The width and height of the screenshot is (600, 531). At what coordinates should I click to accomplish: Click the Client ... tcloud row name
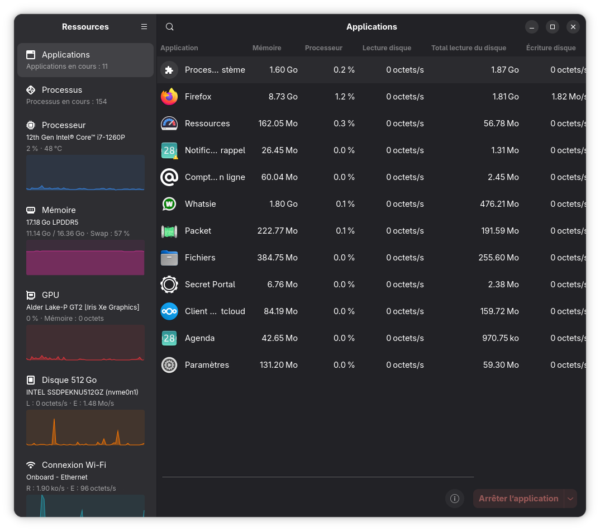pyautogui.click(x=215, y=311)
